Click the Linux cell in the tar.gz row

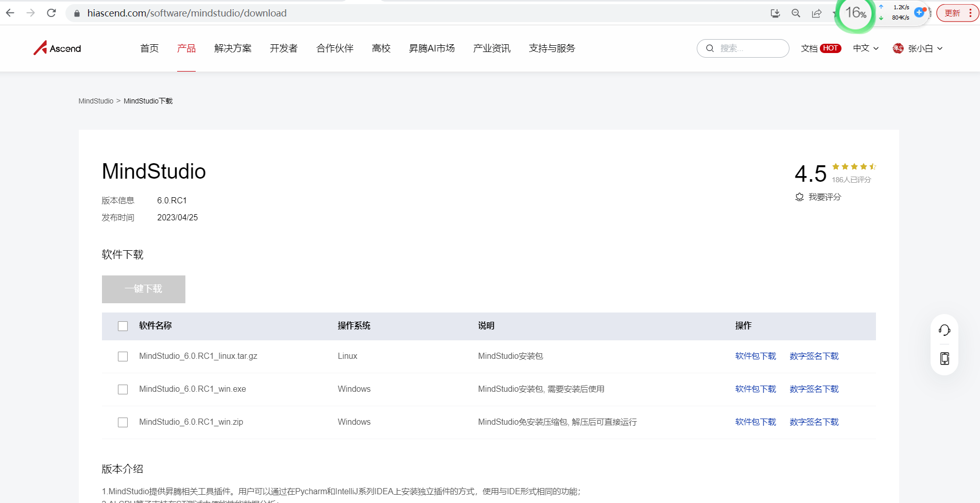click(348, 356)
